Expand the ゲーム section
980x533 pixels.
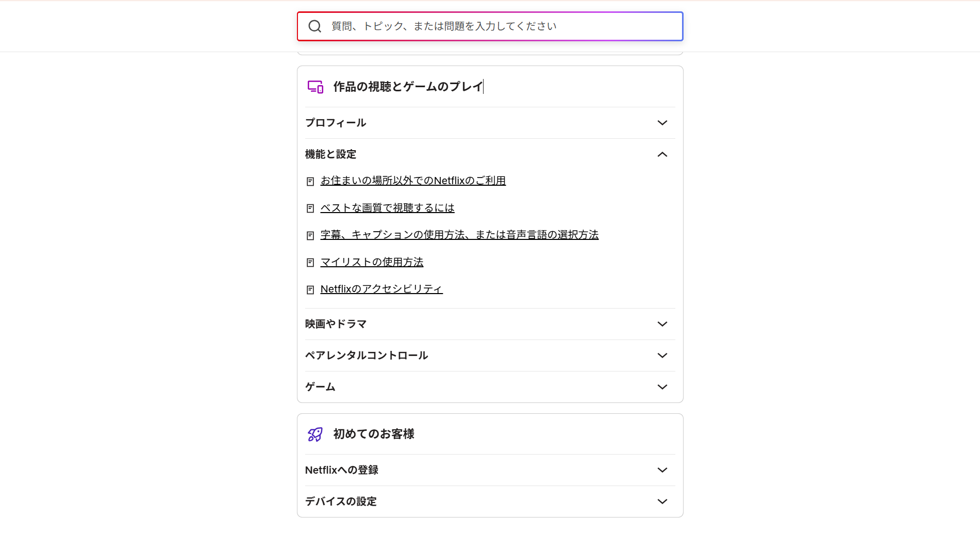(662, 387)
